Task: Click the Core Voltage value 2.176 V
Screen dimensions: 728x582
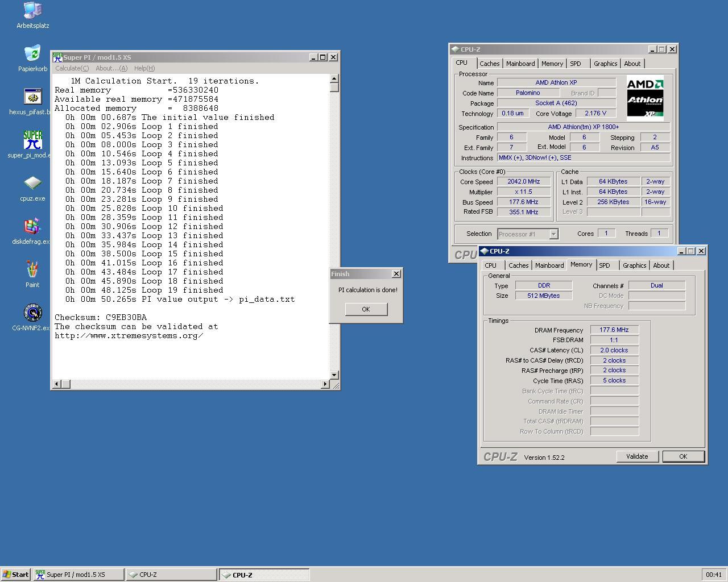Action: (x=595, y=114)
